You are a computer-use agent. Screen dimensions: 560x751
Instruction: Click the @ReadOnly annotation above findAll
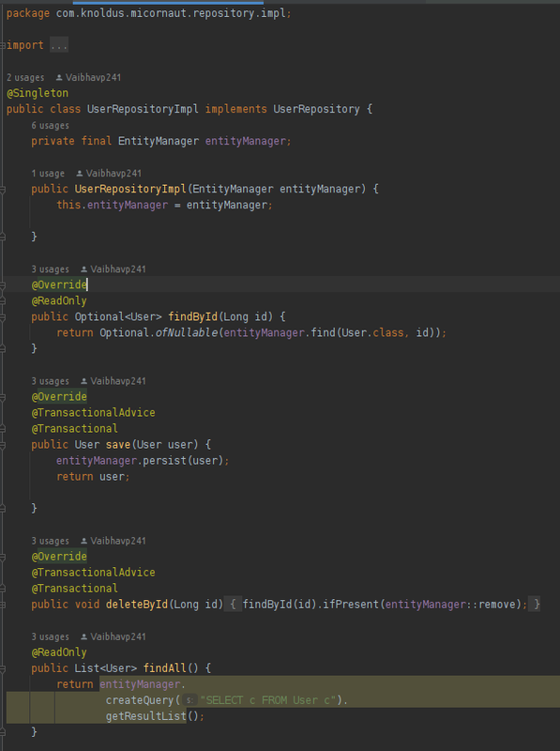(x=59, y=652)
